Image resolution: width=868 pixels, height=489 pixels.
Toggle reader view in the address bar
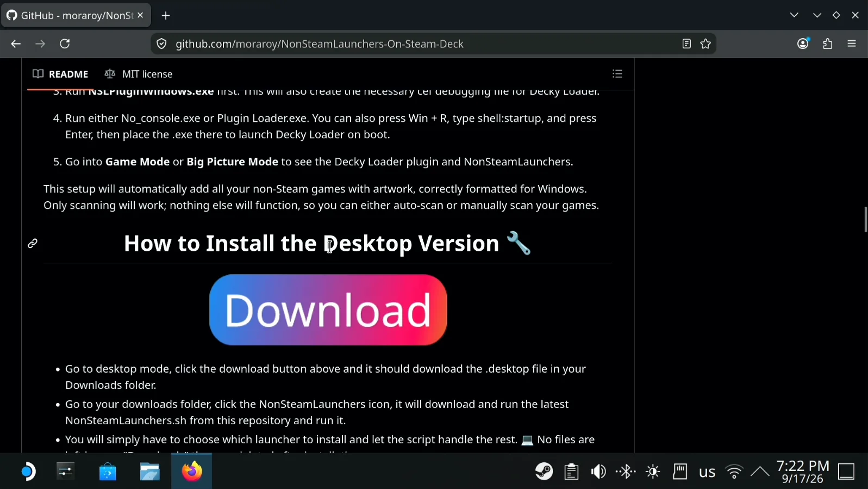coord(686,44)
